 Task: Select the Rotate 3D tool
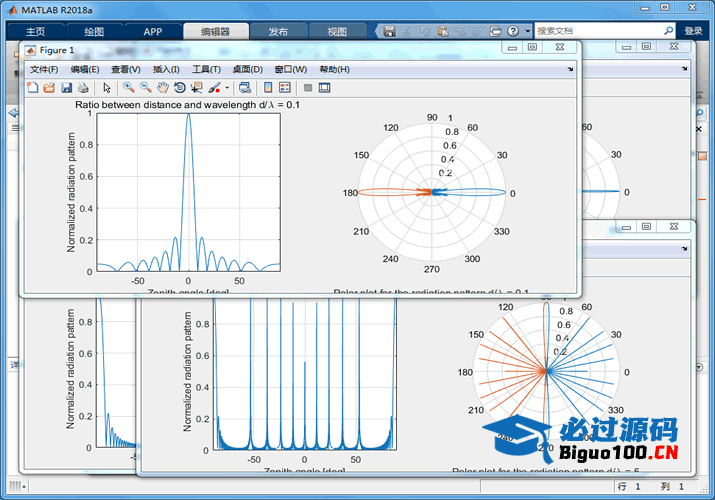click(180, 88)
